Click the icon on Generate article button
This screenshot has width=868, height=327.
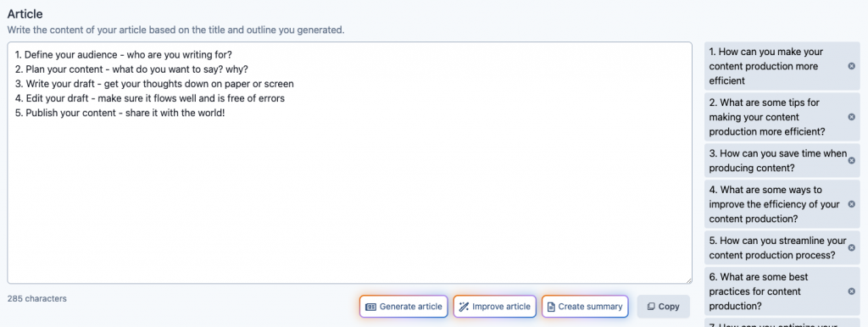tap(371, 307)
